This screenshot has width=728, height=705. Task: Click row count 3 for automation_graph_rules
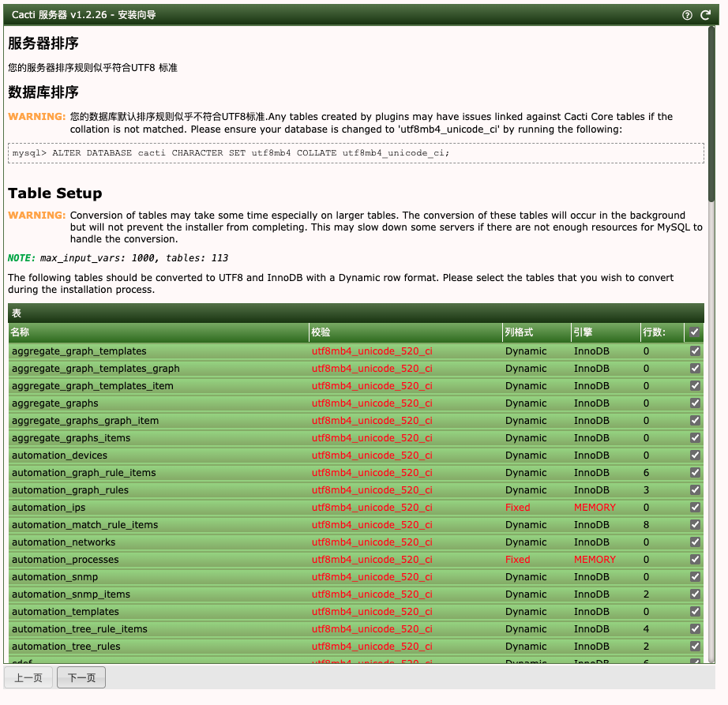tap(646, 489)
